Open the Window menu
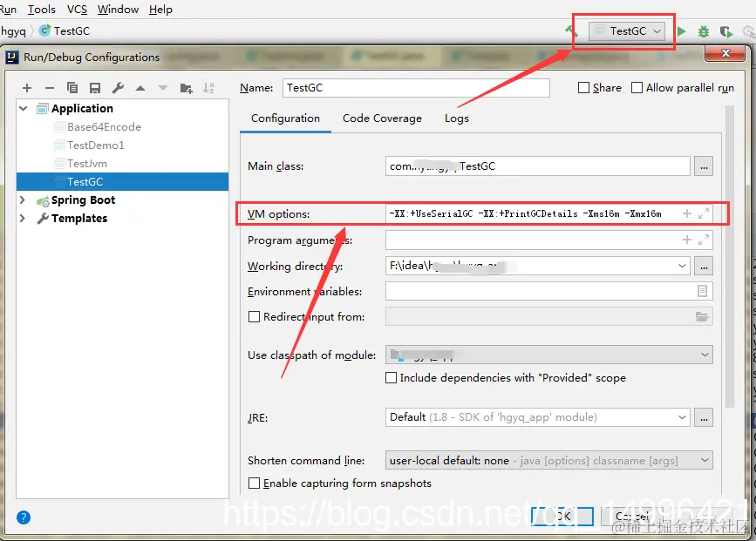 coord(118,10)
